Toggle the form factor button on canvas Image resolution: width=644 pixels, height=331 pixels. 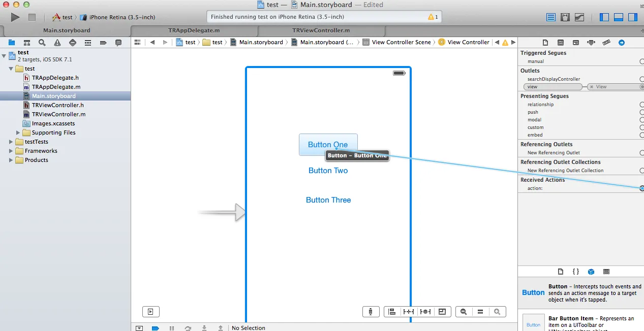[x=371, y=312]
